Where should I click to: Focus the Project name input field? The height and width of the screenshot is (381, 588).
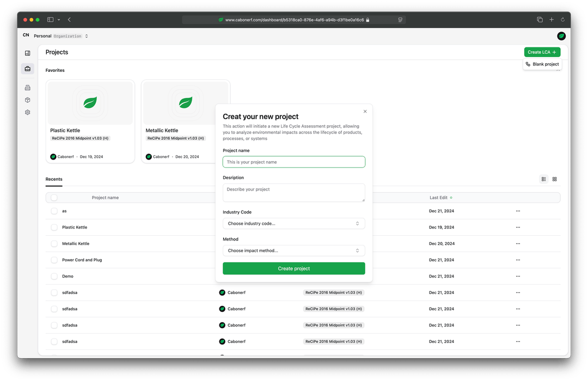pyautogui.click(x=293, y=162)
